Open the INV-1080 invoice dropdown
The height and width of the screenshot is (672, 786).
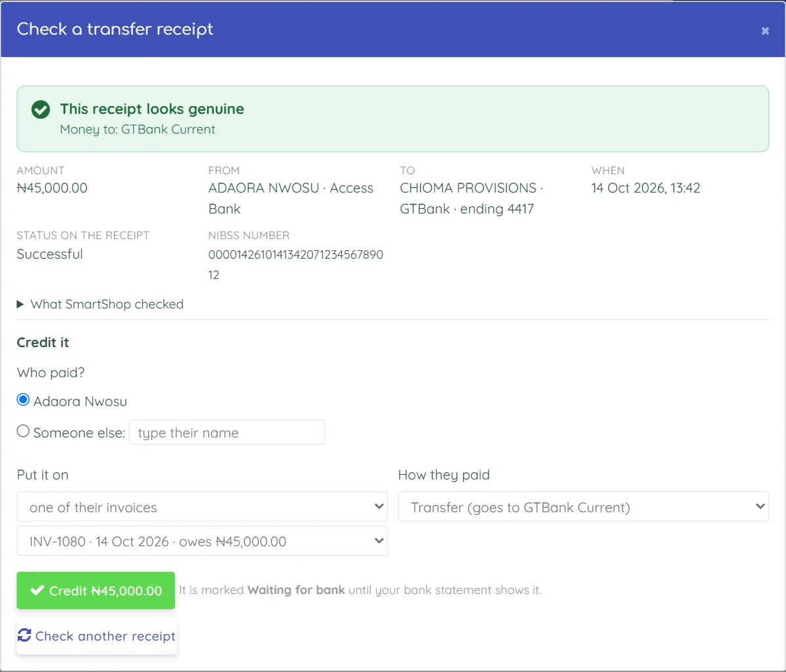point(202,541)
